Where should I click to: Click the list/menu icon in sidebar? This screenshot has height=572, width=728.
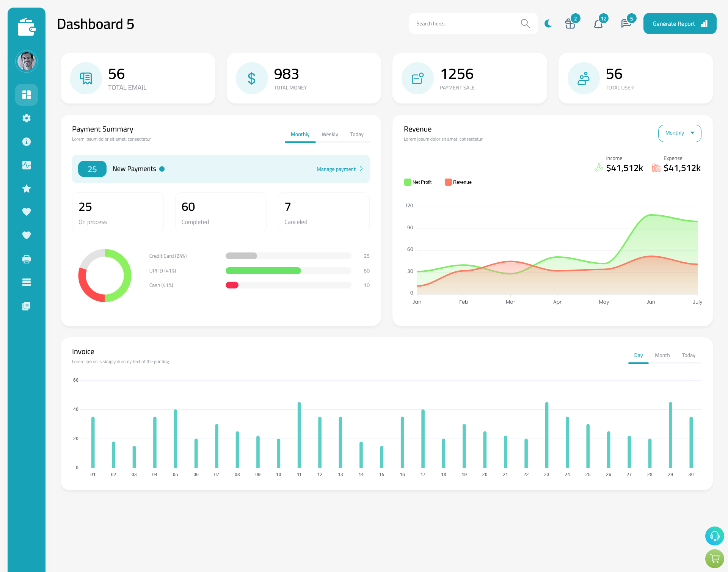click(x=27, y=282)
